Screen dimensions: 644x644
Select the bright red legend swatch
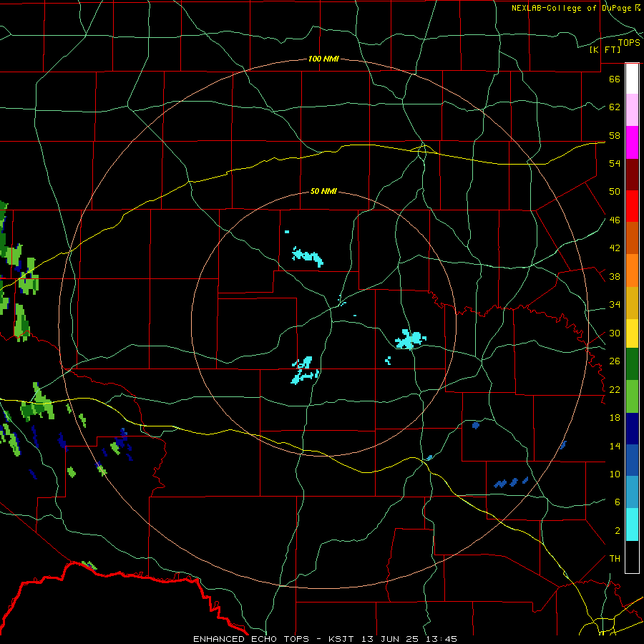(x=632, y=206)
